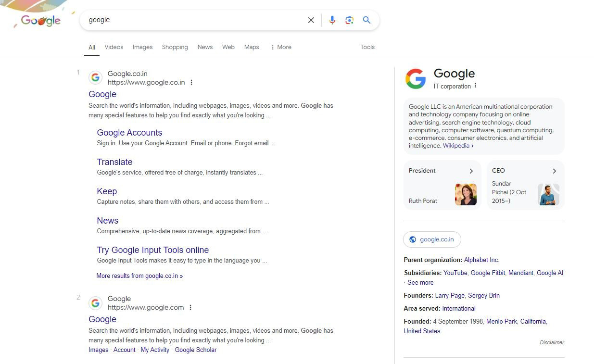Click See more under Subsidiaries
This screenshot has width=594, height=364.
pyautogui.click(x=420, y=282)
